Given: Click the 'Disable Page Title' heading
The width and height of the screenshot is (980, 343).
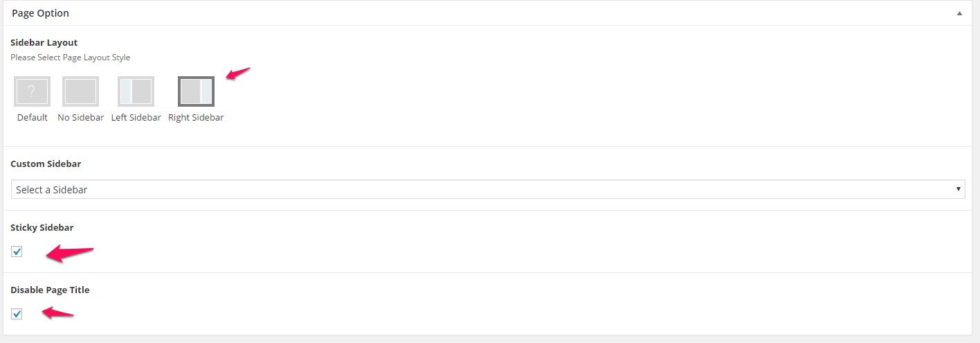Looking at the screenshot, I should click(x=50, y=290).
